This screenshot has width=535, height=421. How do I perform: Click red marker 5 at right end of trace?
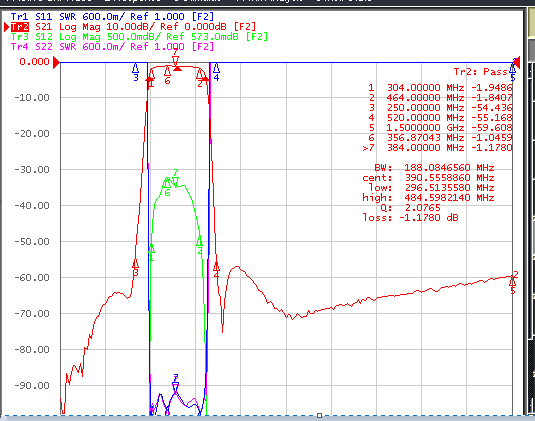[x=512, y=281]
